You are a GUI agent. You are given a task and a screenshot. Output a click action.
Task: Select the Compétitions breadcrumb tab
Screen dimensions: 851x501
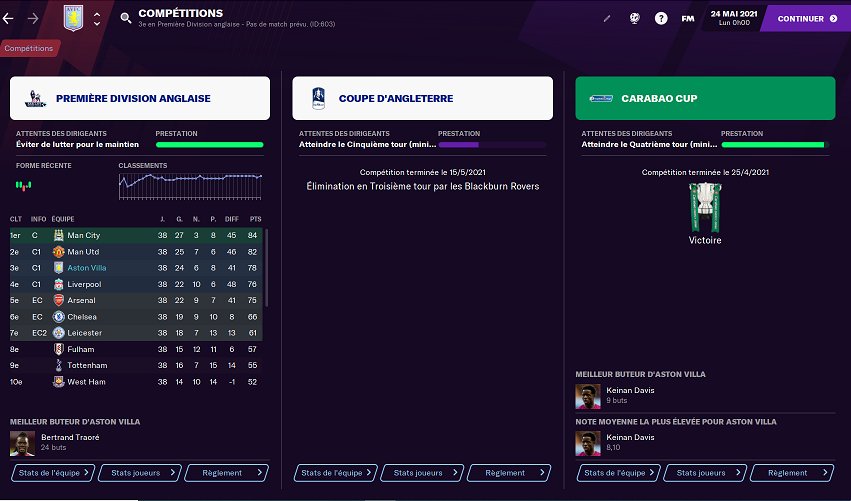28,47
